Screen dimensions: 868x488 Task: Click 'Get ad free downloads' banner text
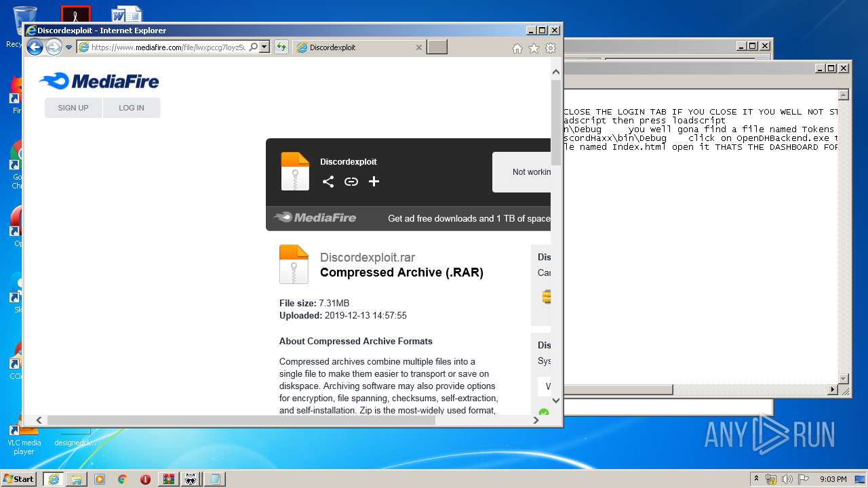coord(469,218)
